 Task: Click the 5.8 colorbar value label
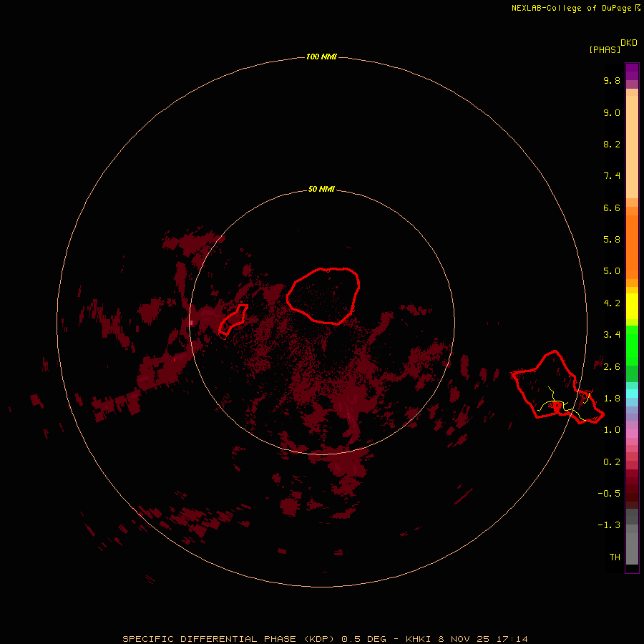click(612, 239)
